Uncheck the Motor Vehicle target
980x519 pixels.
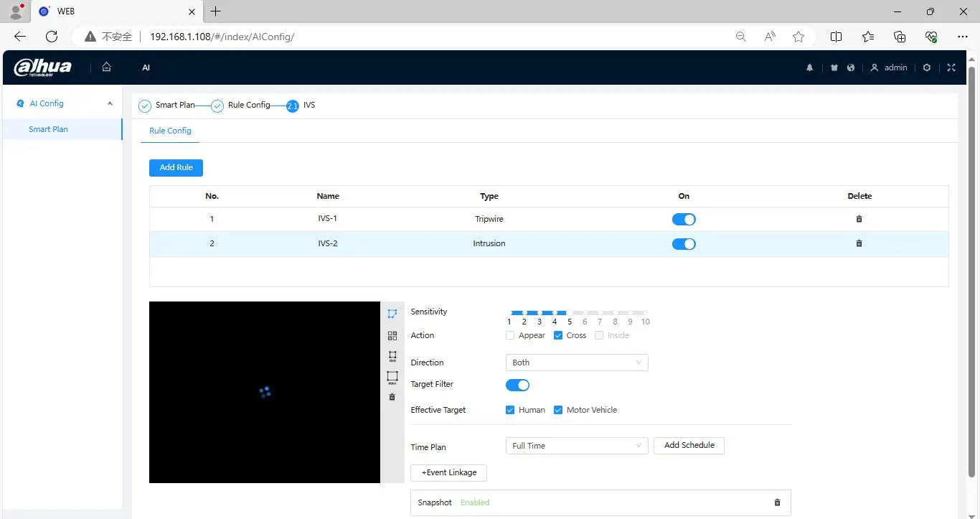point(558,410)
